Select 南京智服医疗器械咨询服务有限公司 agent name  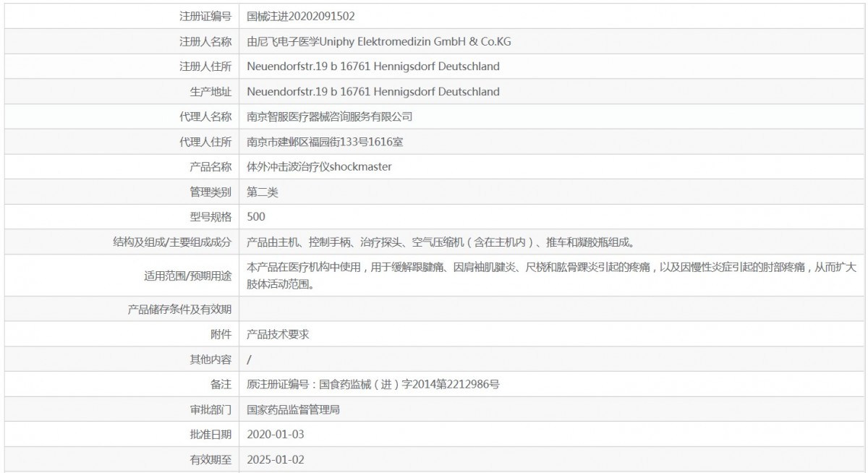tap(330, 116)
